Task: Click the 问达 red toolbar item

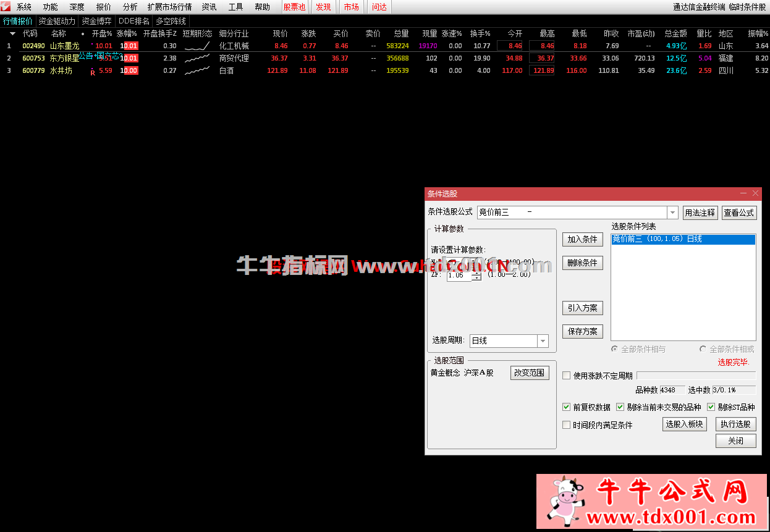Action: click(379, 7)
